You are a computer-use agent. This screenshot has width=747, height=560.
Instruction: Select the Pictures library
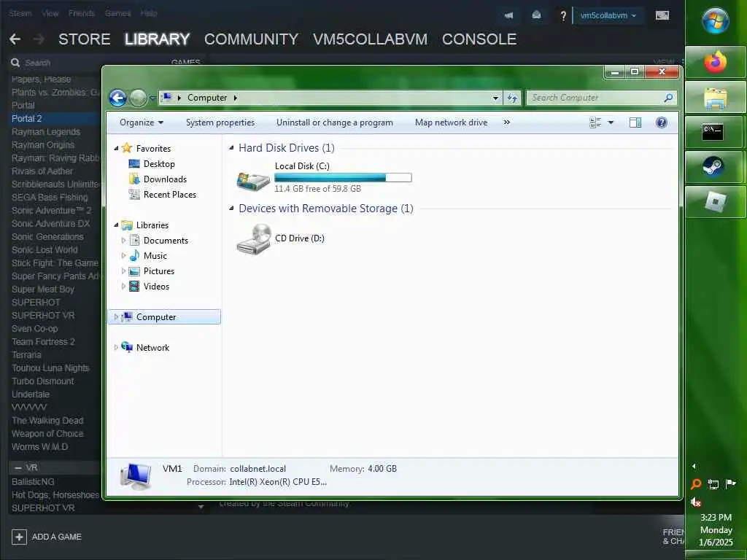(x=158, y=271)
